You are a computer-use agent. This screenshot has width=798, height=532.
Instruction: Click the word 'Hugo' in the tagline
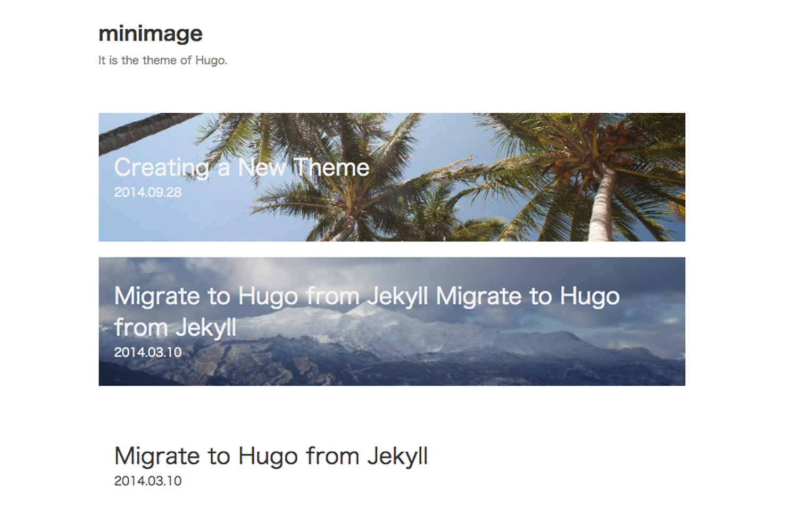210,61
